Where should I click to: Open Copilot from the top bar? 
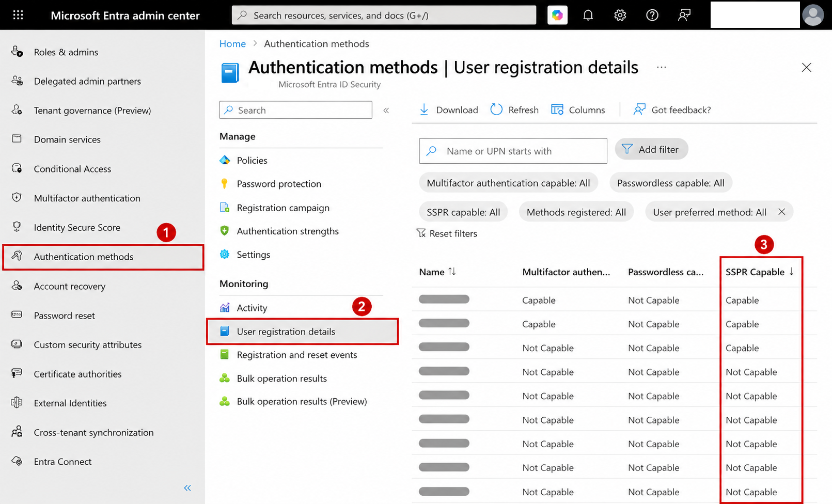point(557,15)
